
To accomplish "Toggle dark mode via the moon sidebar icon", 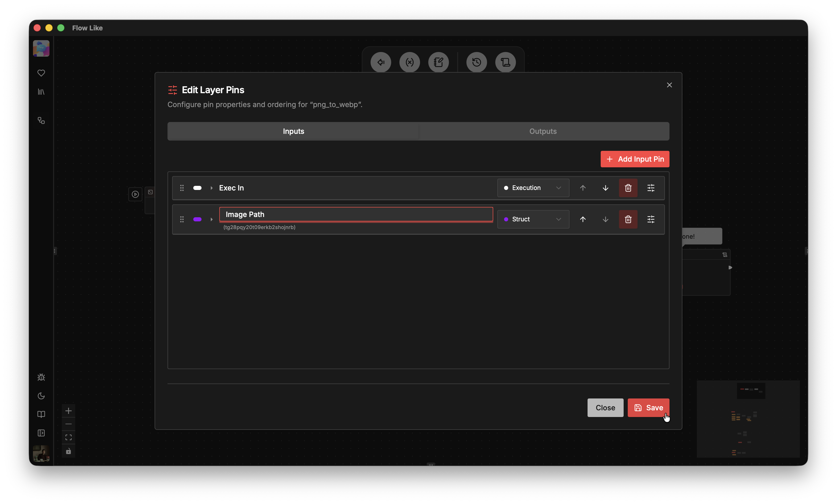I will [x=41, y=396].
